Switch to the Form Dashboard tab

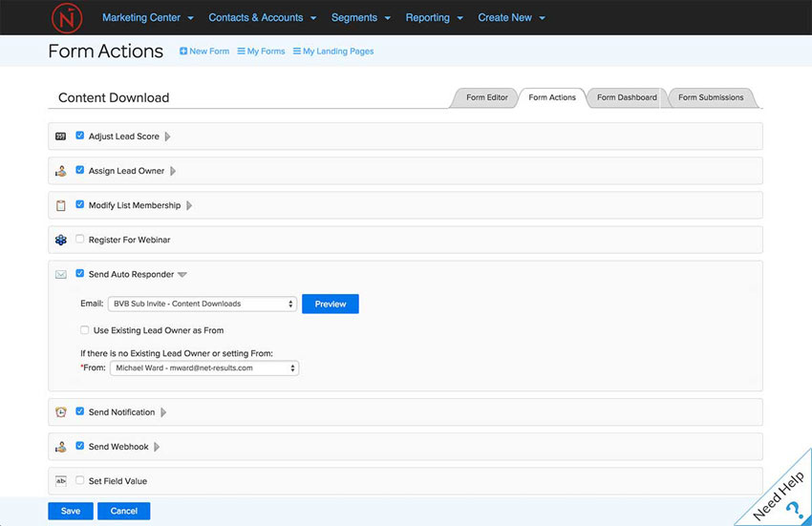click(627, 97)
